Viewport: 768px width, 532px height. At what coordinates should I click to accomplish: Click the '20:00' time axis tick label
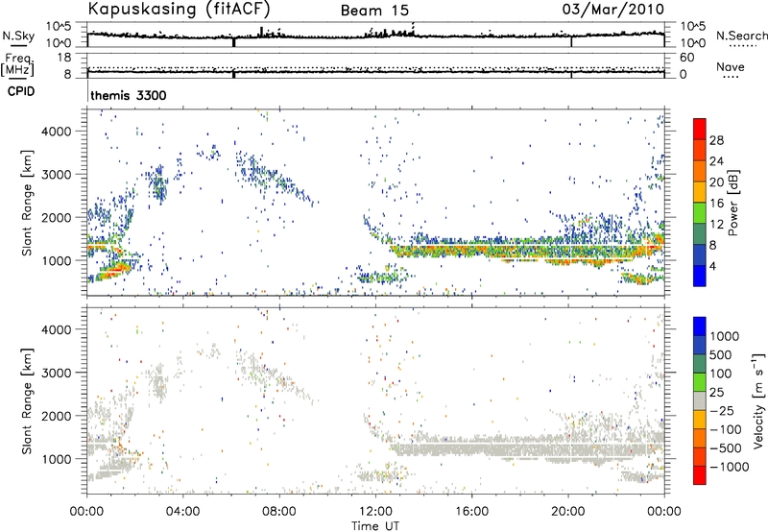(x=568, y=512)
